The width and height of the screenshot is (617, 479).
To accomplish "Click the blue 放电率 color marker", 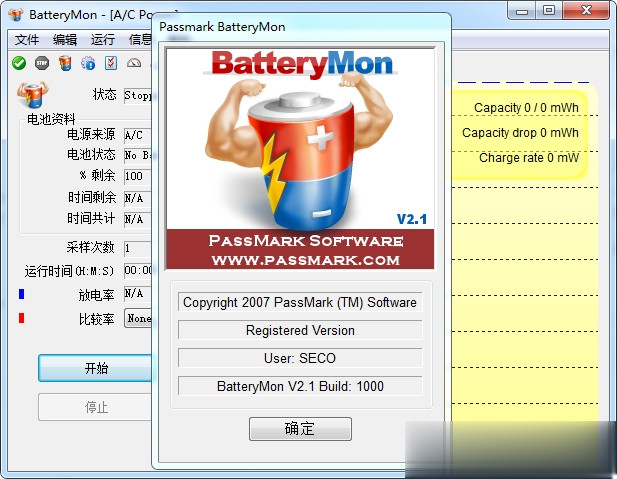I will coord(22,294).
